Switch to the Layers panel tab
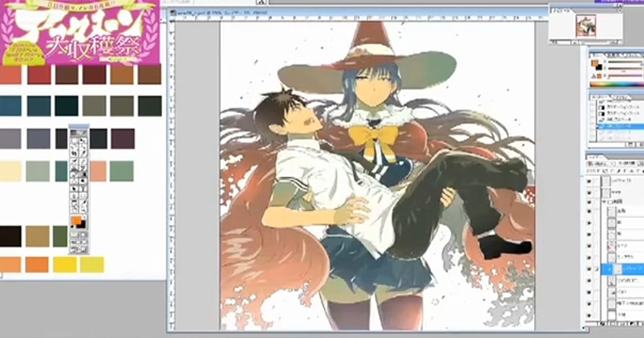The image size is (644, 338). 597,157
